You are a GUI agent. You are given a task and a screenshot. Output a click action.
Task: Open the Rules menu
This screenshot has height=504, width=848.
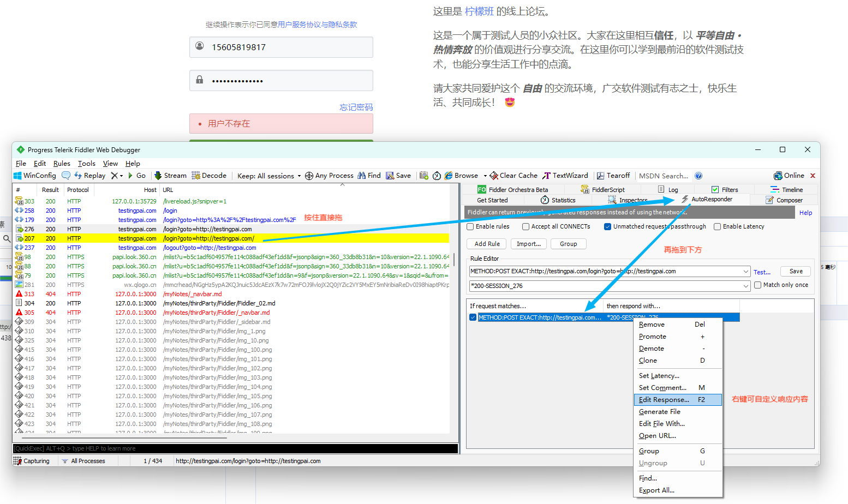pos(62,164)
